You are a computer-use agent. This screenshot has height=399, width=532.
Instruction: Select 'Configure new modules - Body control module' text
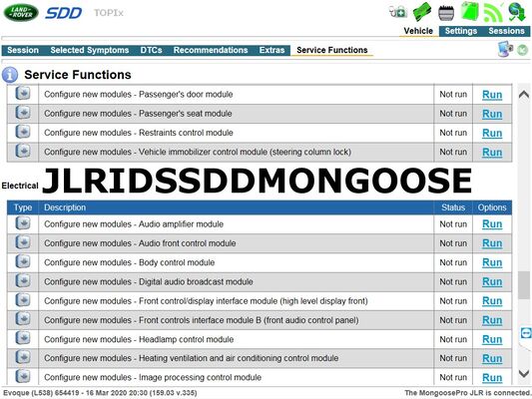pyautogui.click(x=130, y=262)
